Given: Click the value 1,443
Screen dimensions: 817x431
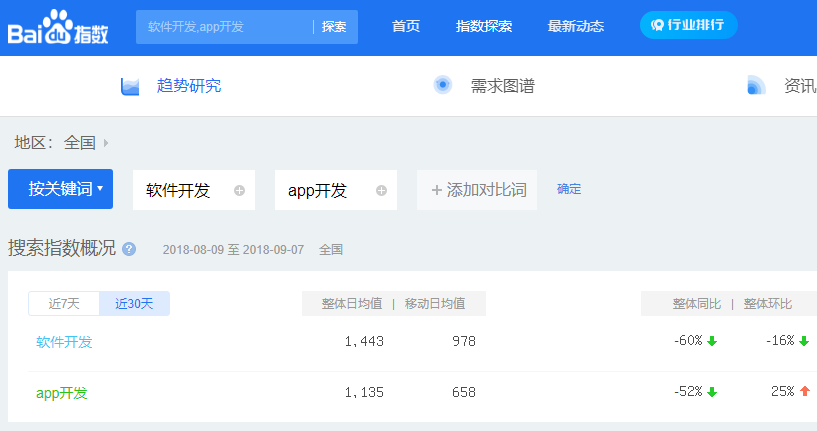Looking at the screenshot, I should [x=364, y=341].
